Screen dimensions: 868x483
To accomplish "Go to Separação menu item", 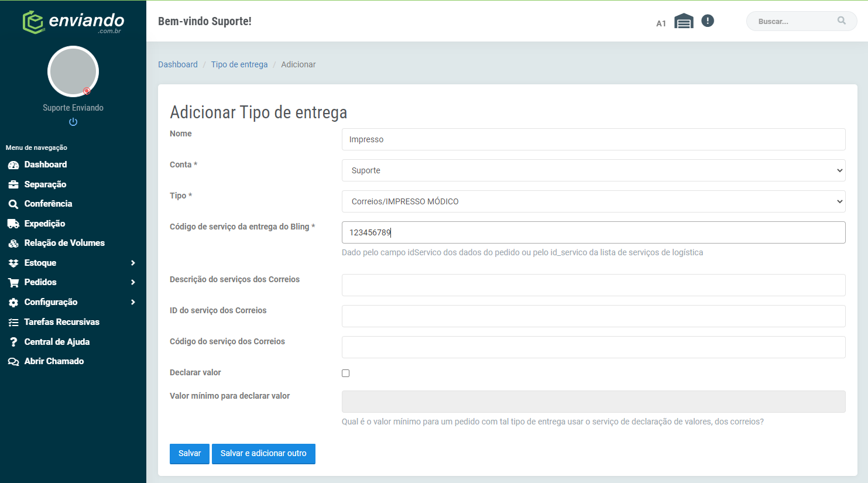I will [45, 184].
